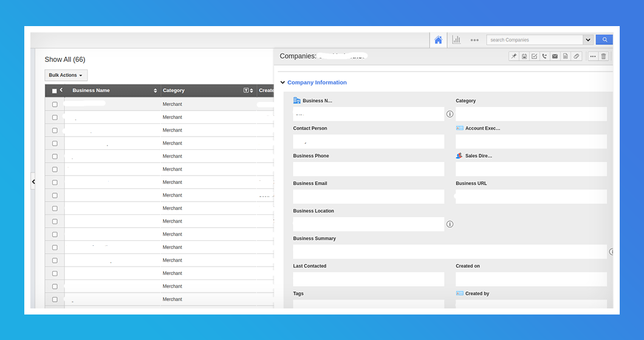Open the top bar three-dots menu
The width and height of the screenshot is (644, 340).
coord(474,40)
